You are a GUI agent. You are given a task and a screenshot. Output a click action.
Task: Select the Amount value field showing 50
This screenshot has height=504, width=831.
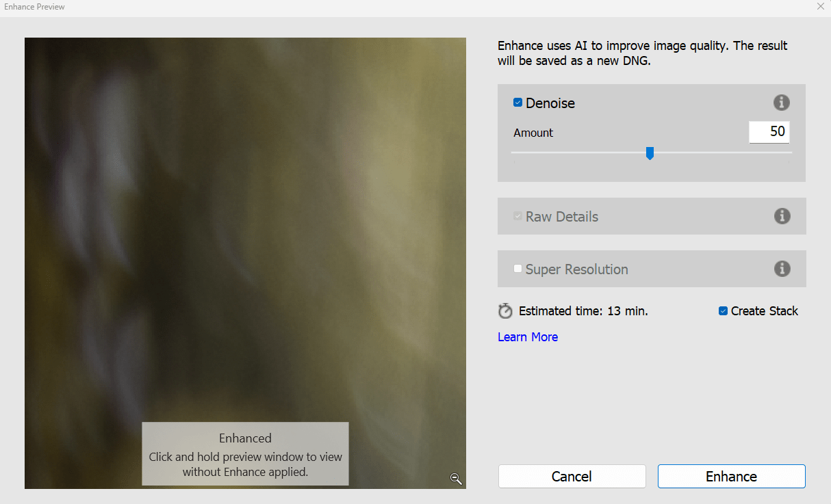pos(769,132)
